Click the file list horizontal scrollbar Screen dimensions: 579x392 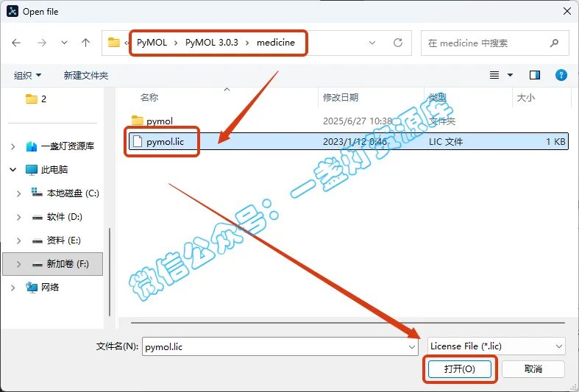[347, 323]
